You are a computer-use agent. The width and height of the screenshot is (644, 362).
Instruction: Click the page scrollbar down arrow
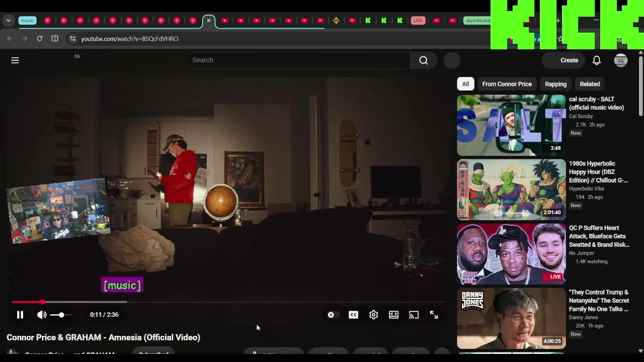point(640,351)
